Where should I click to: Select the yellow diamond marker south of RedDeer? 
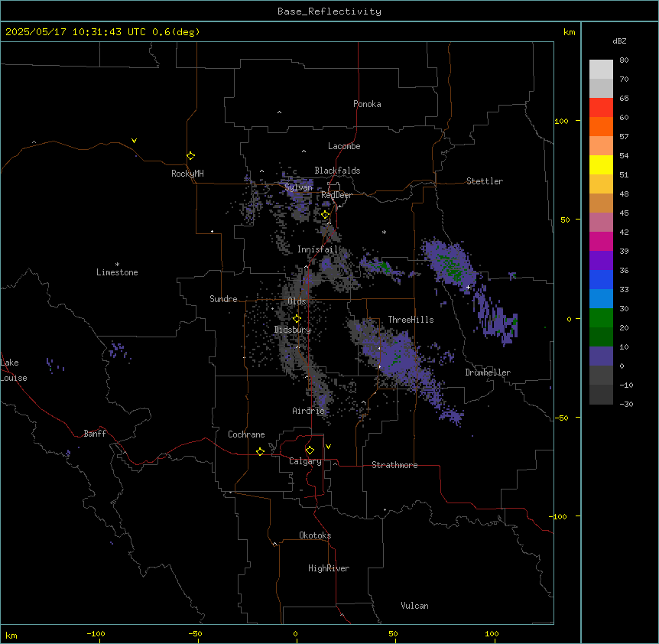pyautogui.click(x=326, y=215)
